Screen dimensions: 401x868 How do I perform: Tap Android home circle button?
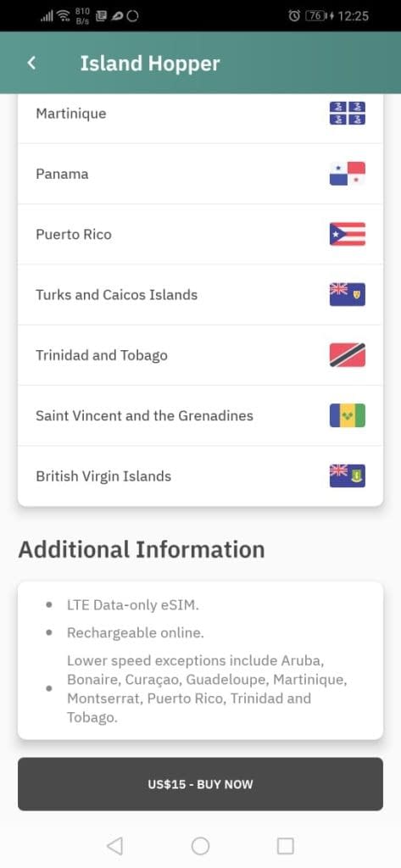tap(200, 846)
